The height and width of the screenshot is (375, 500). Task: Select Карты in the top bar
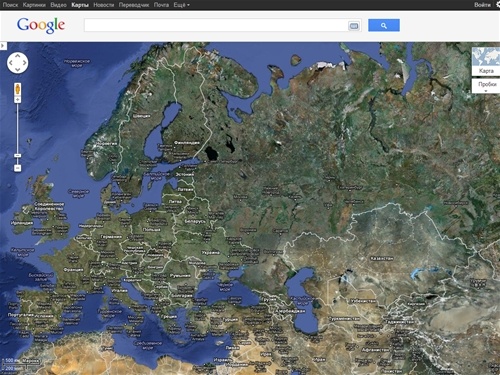[80, 5]
